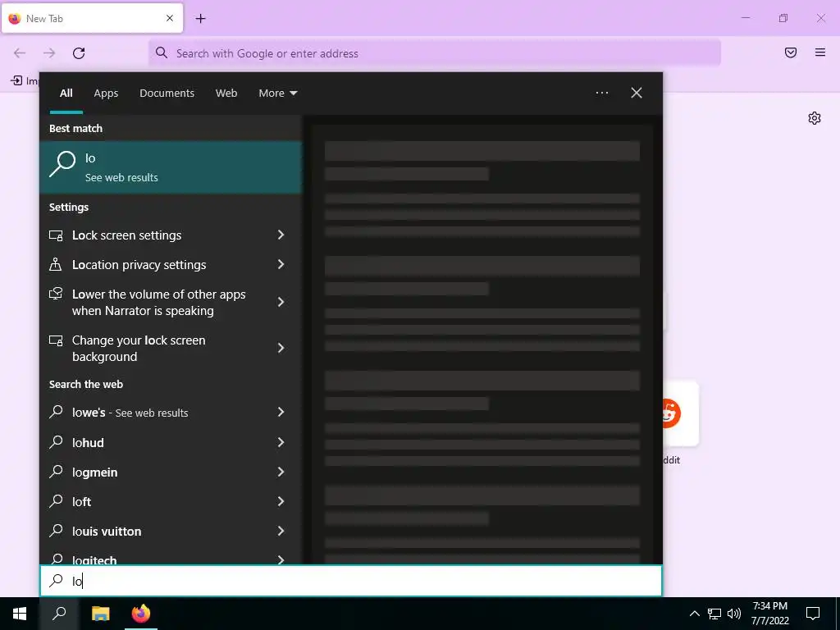Open the Firefox hamburger application menu
840x630 pixels.
[x=820, y=52]
